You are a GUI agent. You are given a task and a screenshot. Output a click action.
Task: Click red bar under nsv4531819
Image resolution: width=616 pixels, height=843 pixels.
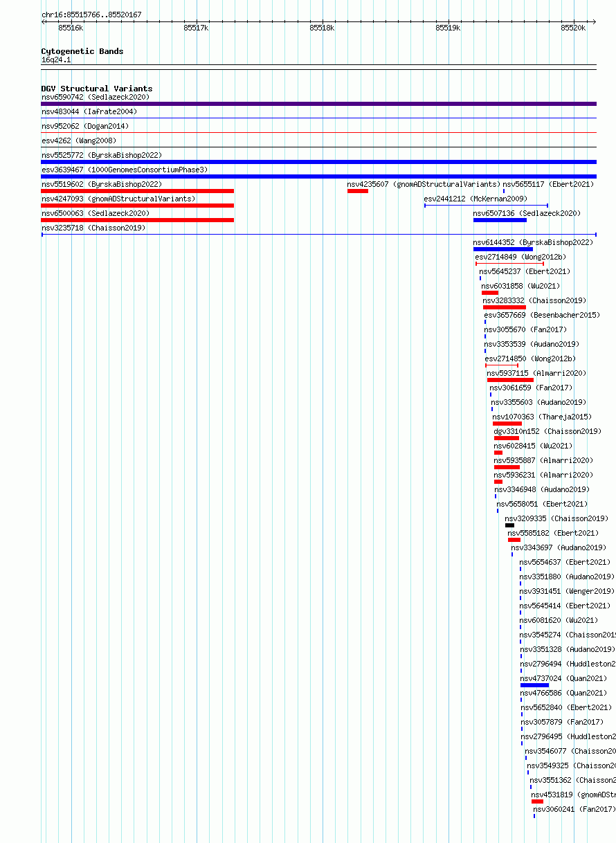point(537,801)
